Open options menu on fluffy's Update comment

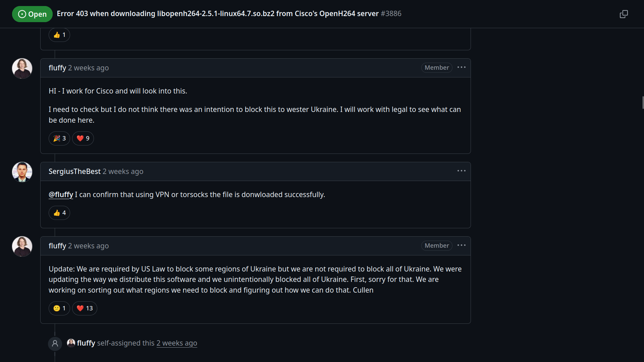(461, 245)
